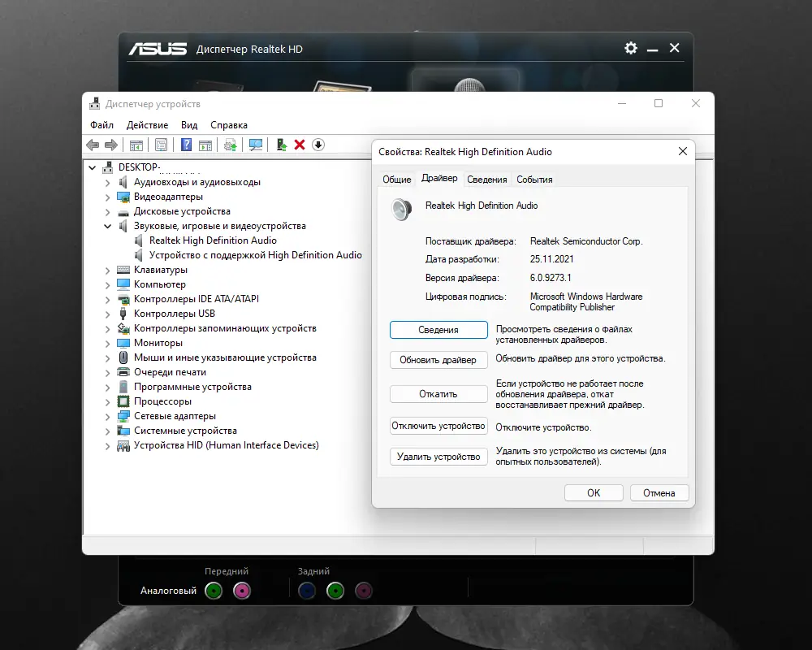The width and height of the screenshot is (812, 650).
Task: Click the Удалить устройство button
Action: [438, 457]
